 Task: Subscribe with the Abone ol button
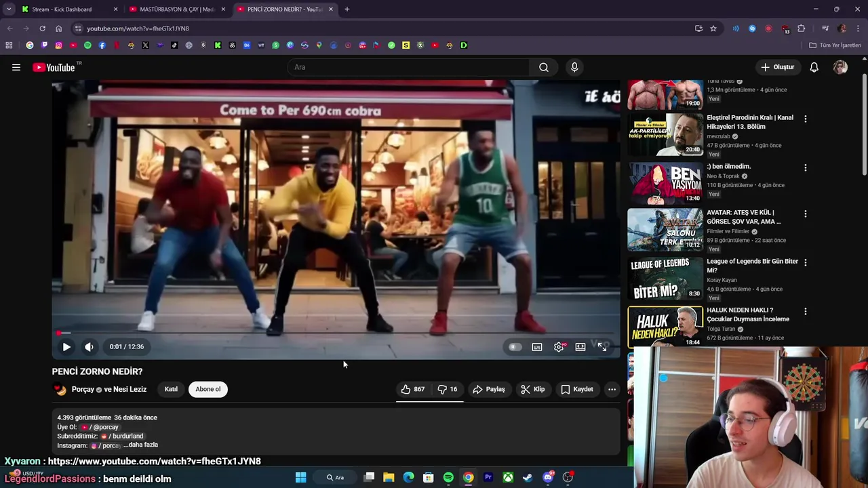click(x=208, y=389)
